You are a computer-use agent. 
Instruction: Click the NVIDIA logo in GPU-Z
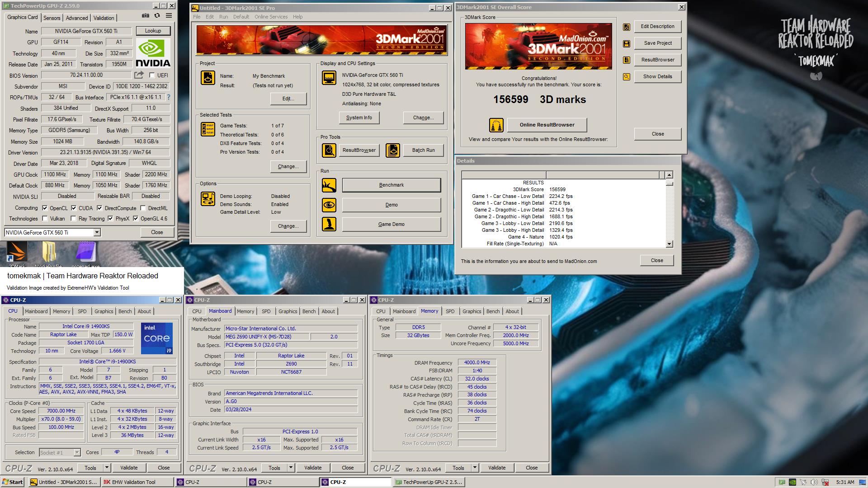(153, 53)
